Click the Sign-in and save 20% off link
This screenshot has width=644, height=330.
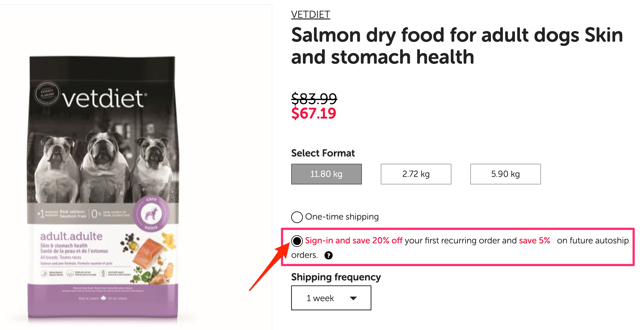(353, 241)
